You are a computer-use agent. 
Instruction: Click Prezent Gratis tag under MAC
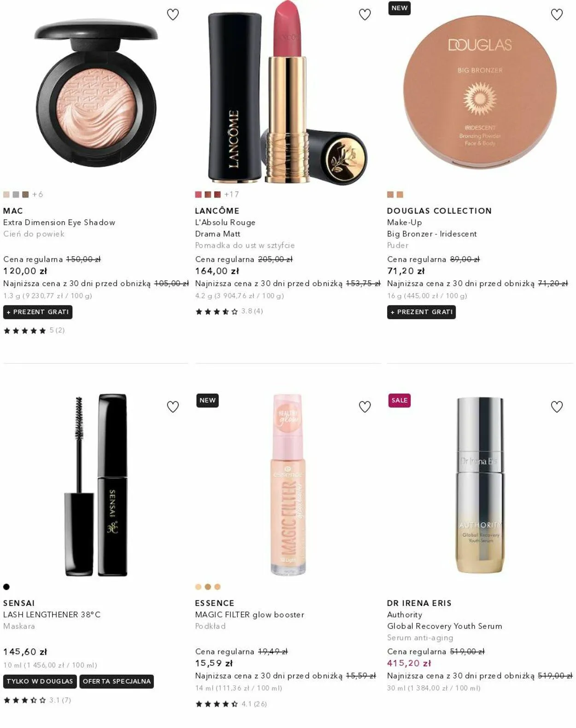tap(38, 312)
